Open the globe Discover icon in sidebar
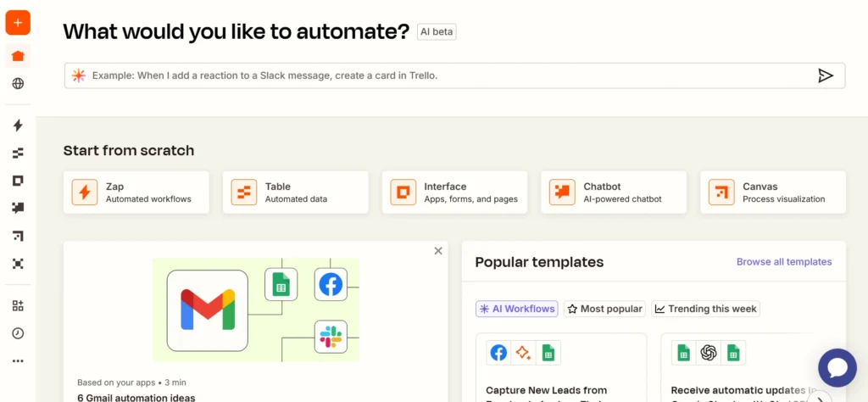This screenshot has width=868, height=402. click(18, 84)
